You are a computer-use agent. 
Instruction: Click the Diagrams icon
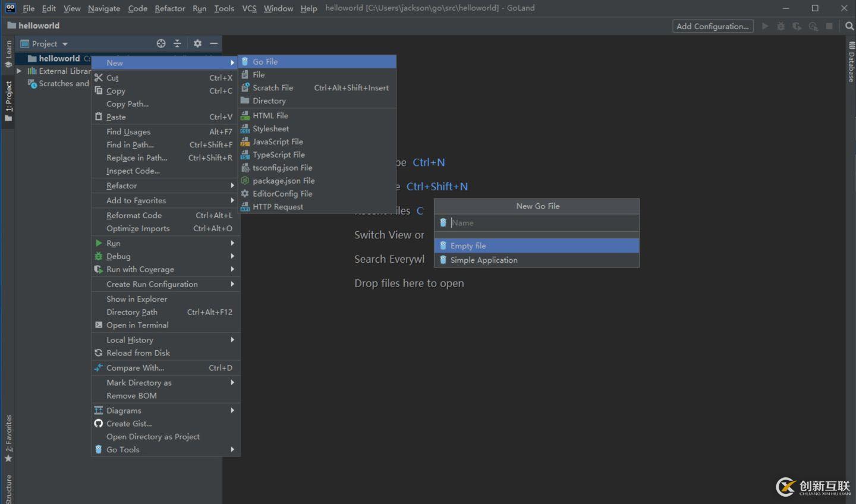(99, 411)
